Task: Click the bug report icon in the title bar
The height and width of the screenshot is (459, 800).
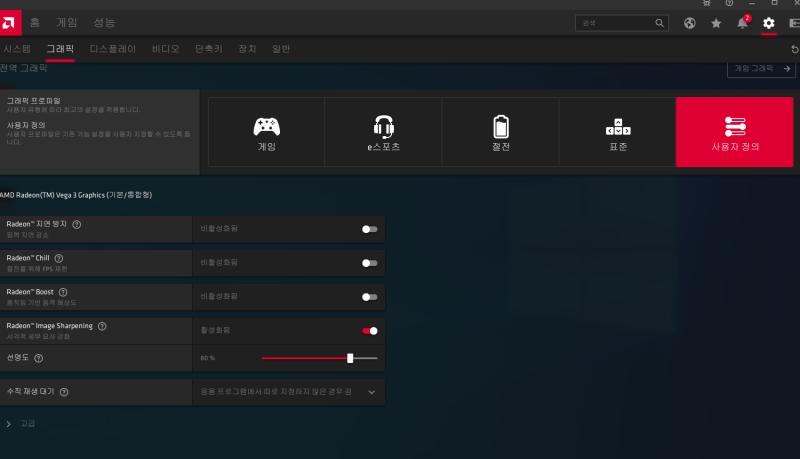Action: pyautogui.click(x=707, y=3)
